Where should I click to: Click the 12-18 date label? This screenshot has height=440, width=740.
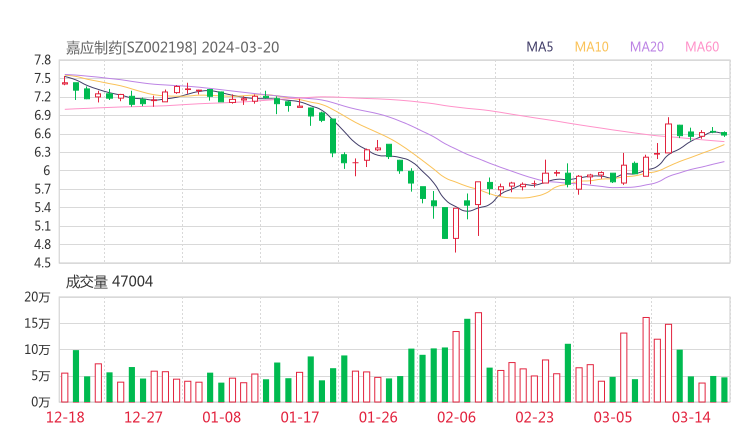65,417
